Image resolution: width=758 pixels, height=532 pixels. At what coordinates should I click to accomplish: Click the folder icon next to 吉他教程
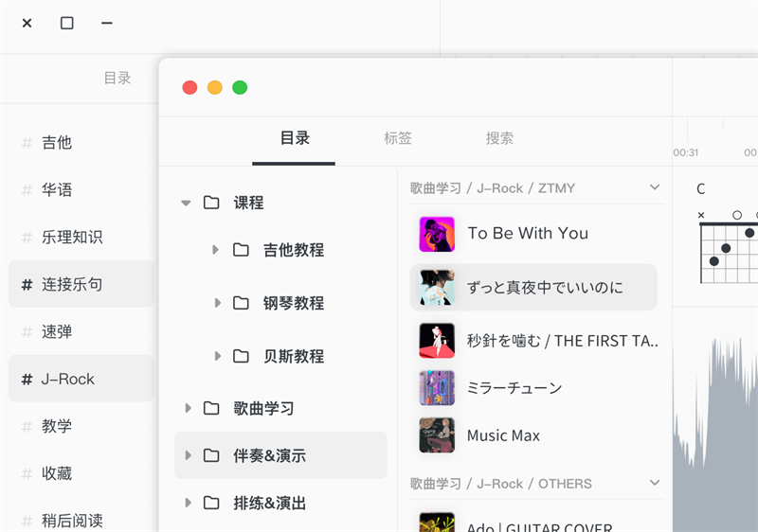(242, 250)
